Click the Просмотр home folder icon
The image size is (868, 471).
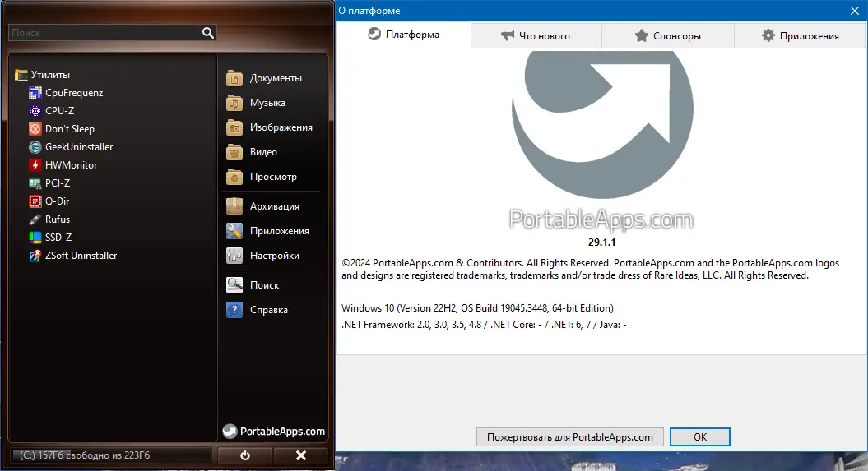[x=234, y=177]
